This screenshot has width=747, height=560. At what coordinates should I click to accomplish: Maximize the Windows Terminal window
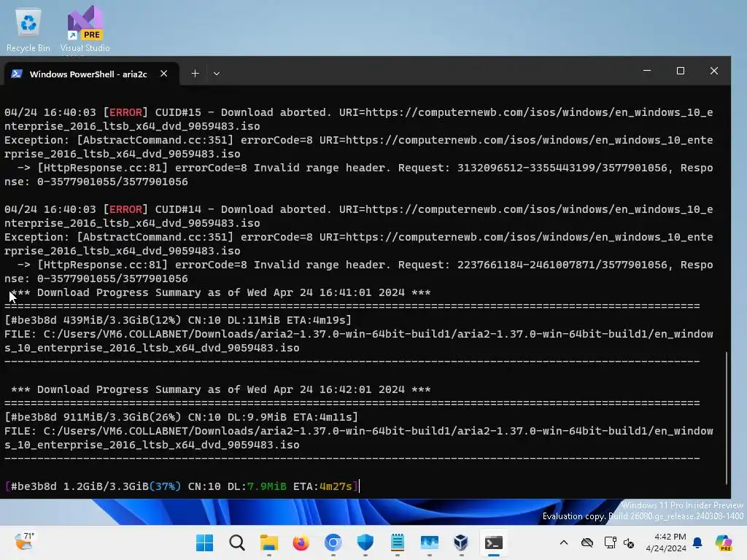[x=681, y=71]
